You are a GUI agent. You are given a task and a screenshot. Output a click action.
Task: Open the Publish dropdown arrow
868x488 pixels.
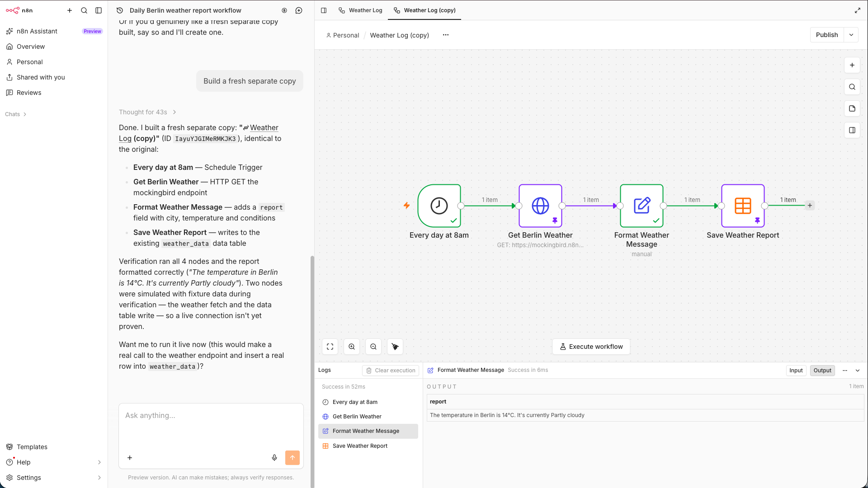click(851, 35)
